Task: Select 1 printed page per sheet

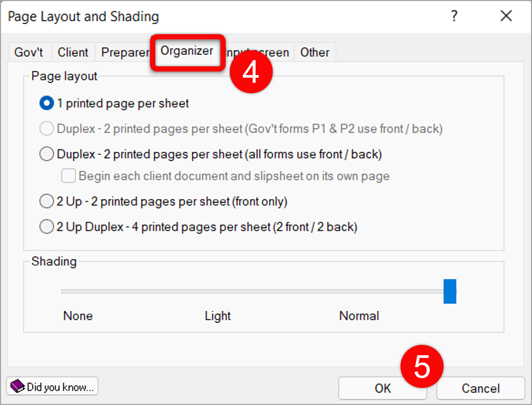Action: (x=47, y=104)
